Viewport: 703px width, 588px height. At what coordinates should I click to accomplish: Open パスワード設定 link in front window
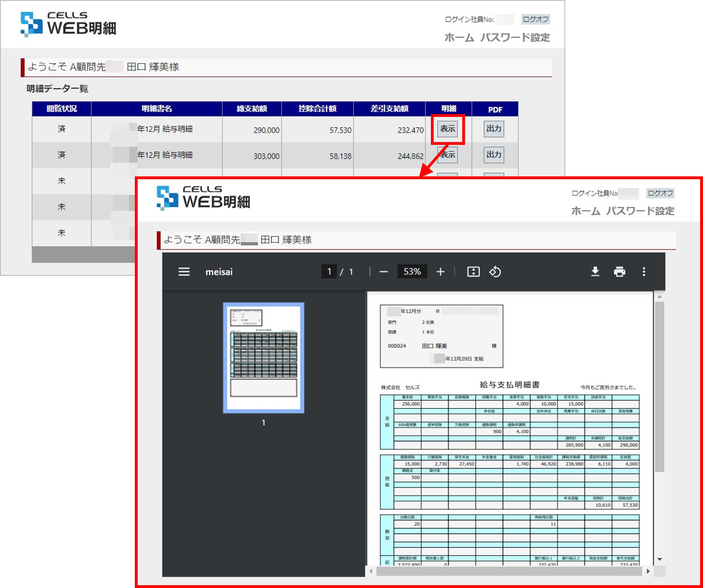[x=640, y=211]
